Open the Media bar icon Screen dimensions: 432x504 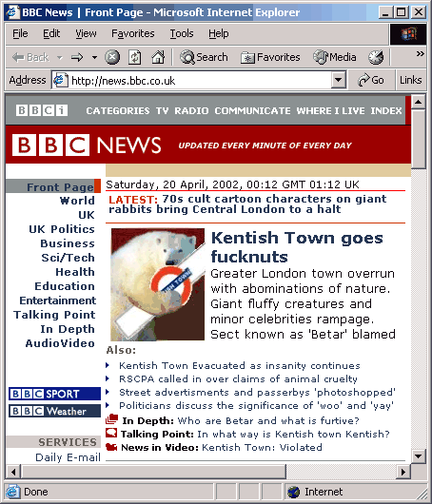click(335, 58)
